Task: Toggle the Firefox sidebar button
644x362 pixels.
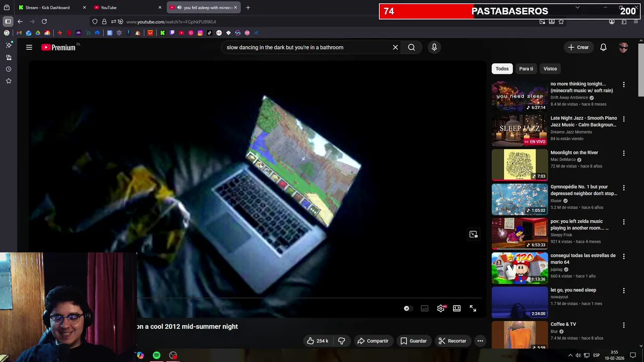Action: tap(8, 22)
